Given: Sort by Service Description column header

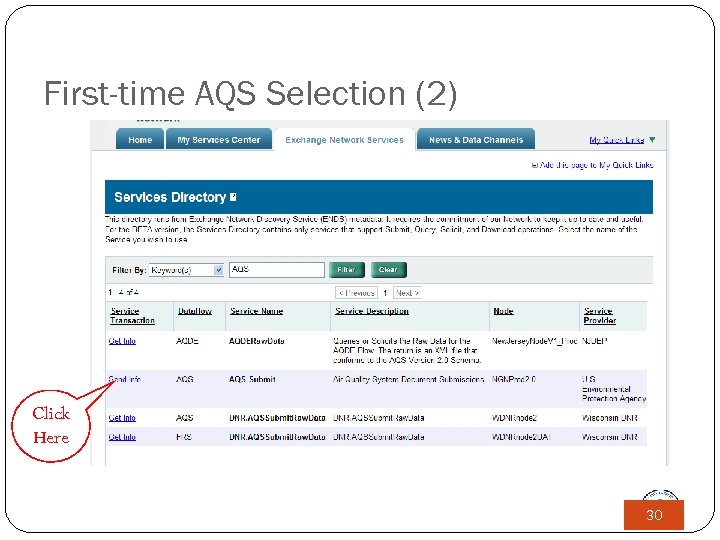Looking at the screenshot, I should pos(371,311).
